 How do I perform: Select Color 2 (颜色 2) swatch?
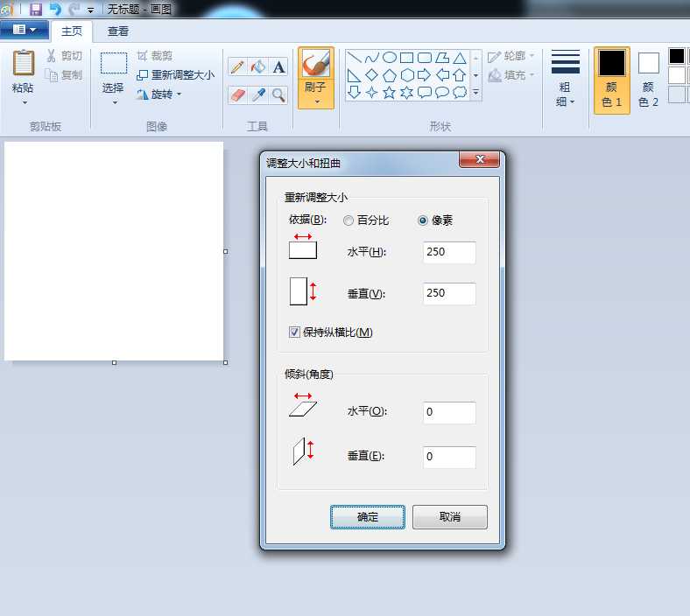[648, 80]
